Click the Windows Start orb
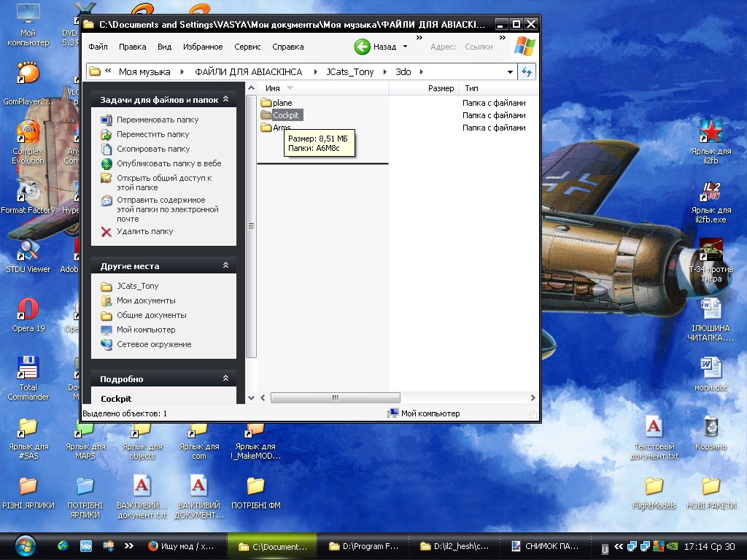The height and width of the screenshot is (560, 747). [24, 545]
